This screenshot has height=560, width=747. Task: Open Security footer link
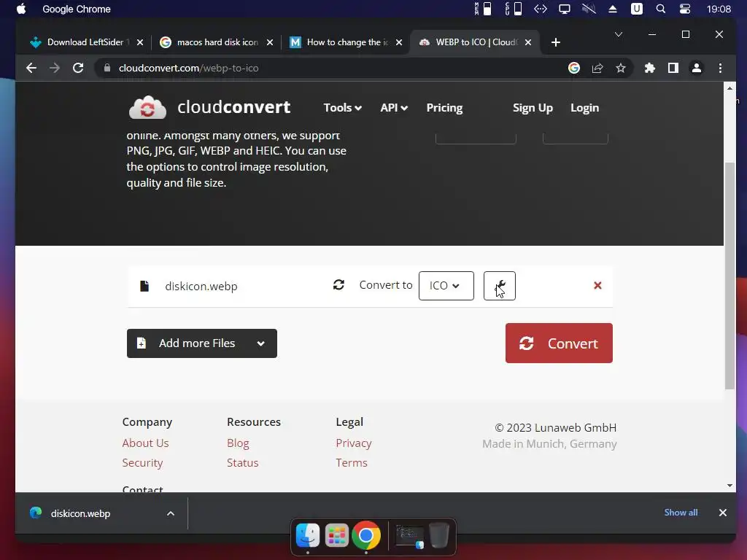click(x=142, y=463)
